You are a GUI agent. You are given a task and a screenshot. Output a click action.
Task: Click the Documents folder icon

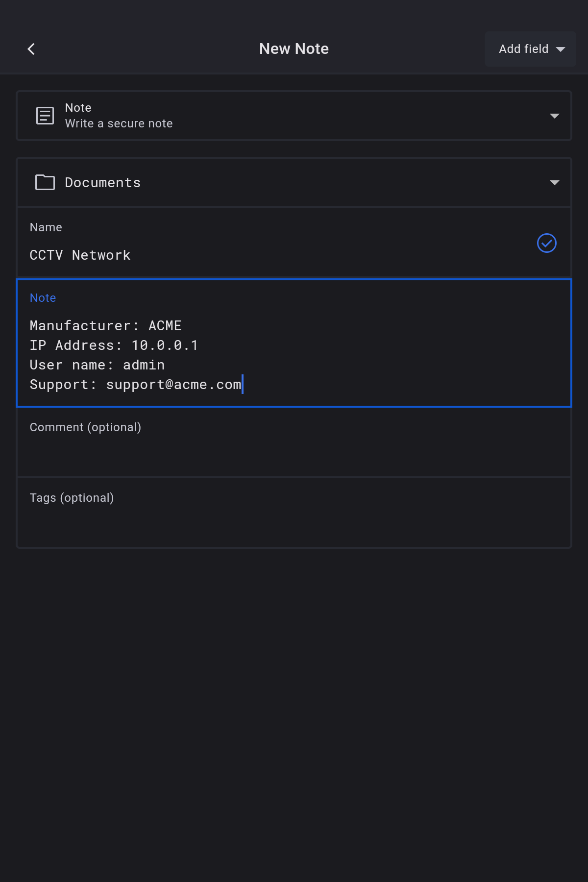45,182
